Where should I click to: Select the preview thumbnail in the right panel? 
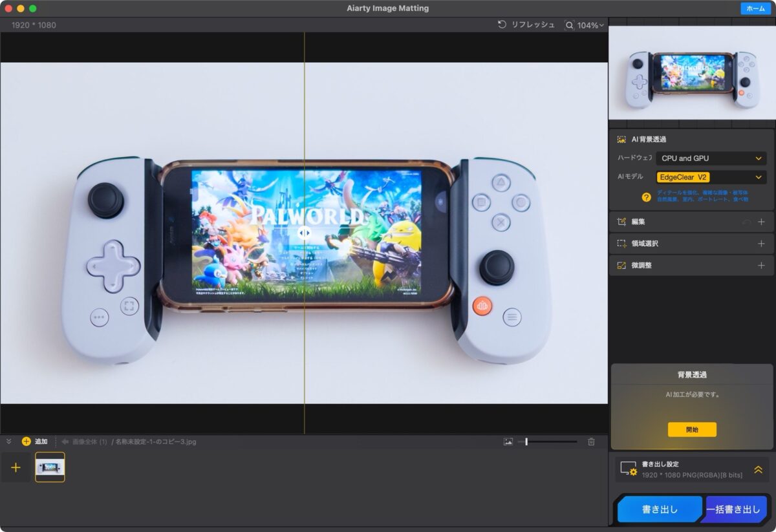pos(692,72)
